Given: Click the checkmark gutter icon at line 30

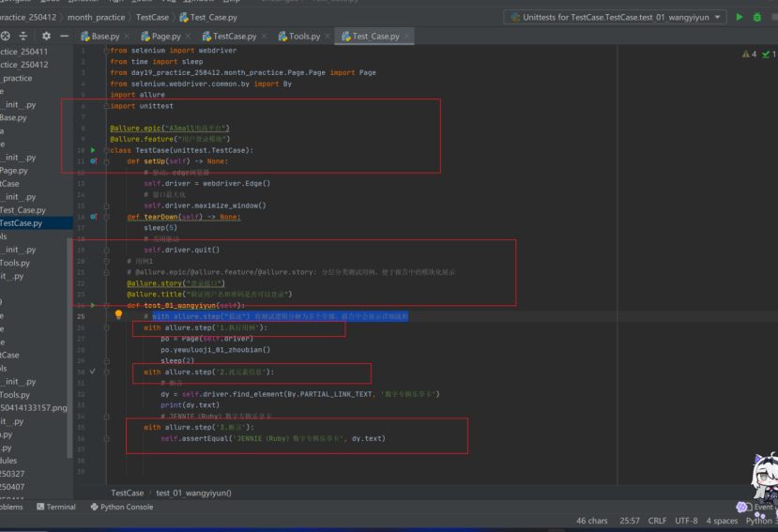Looking at the screenshot, I should coord(93,372).
